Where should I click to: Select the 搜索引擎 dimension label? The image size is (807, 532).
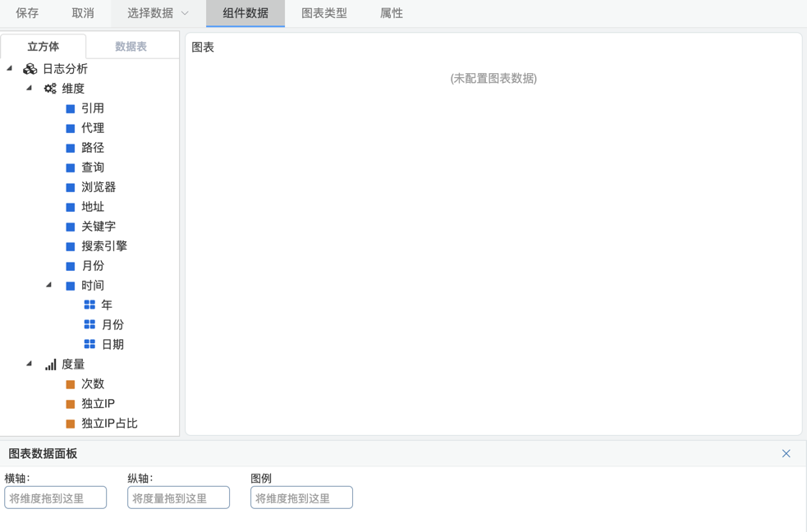click(x=104, y=246)
